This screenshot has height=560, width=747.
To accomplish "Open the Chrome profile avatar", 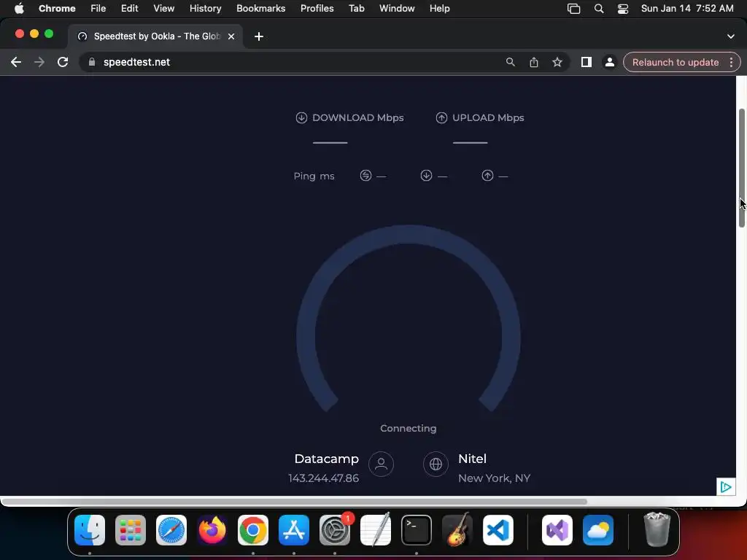I will click(609, 62).
